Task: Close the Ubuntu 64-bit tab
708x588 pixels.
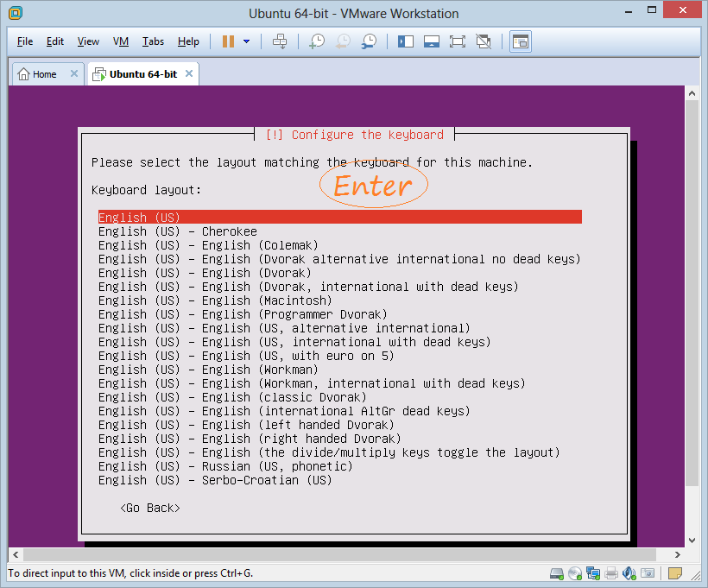Action: [189, 73]
